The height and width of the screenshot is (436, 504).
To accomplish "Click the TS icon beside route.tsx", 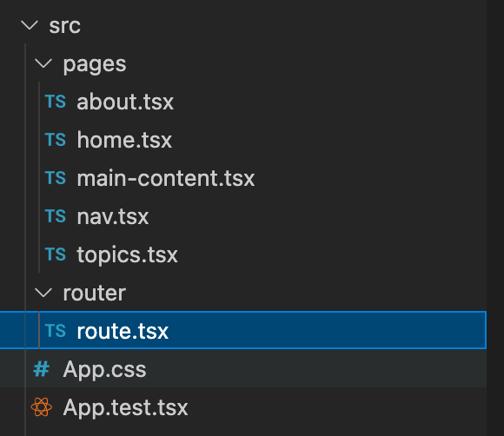I will click(56, 331).
